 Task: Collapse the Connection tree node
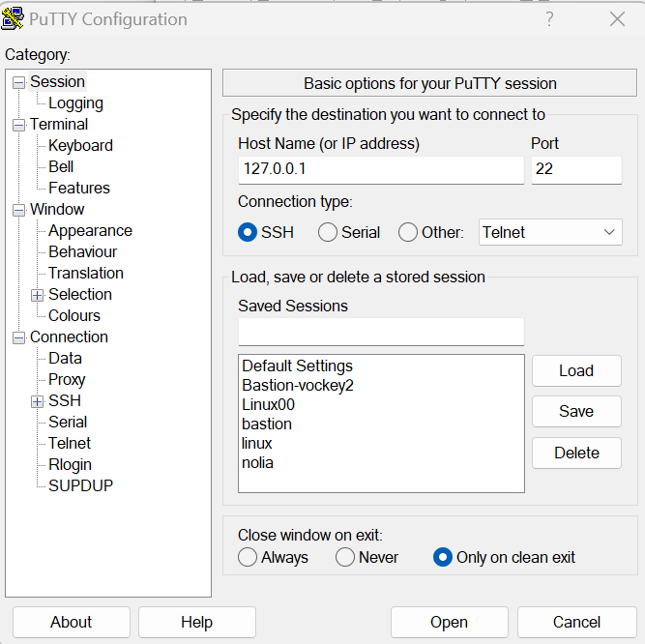(19, 338)
